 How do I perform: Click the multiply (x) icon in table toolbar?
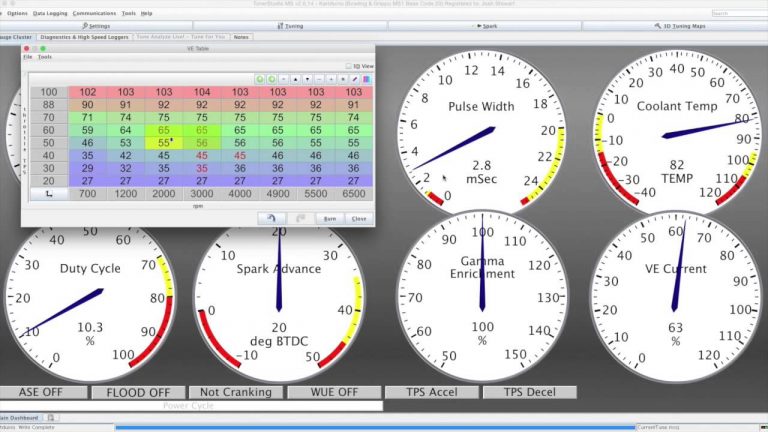343,78
